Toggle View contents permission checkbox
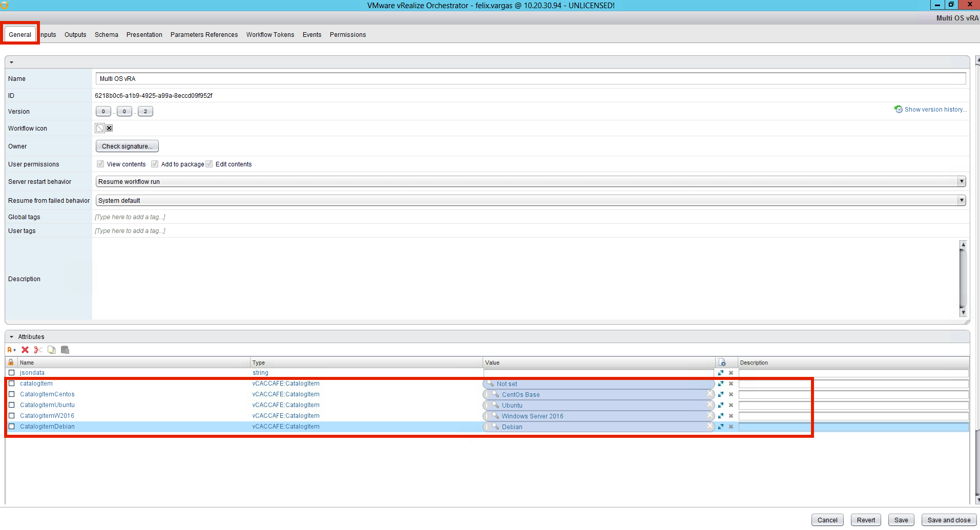This screenshot has width=980, height=530. point(100,164)
